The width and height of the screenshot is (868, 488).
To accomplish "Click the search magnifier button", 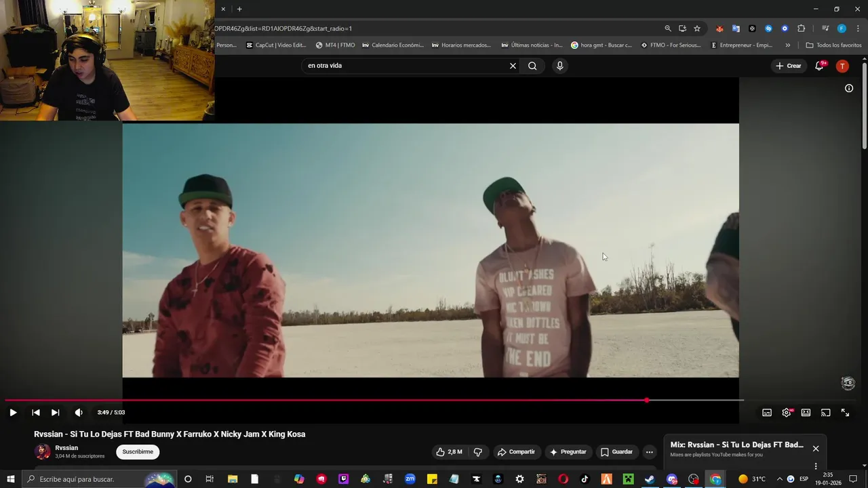I will pos(532,66).
